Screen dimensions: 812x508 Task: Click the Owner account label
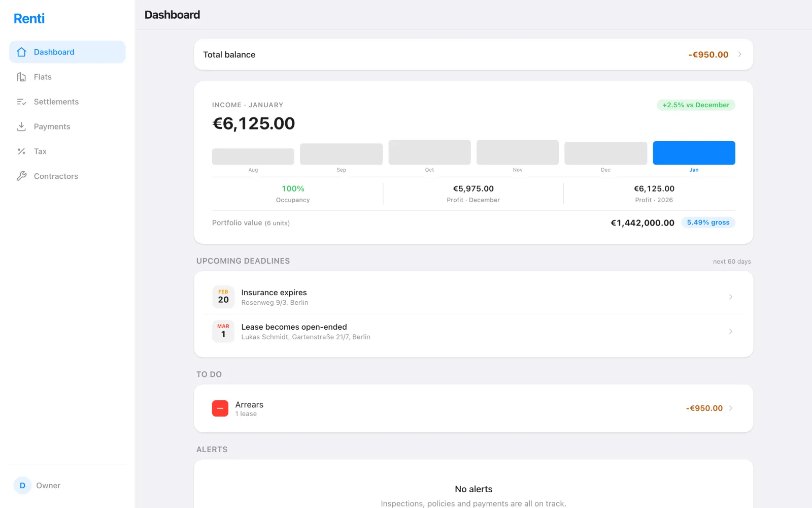click(x=48, y=486)
